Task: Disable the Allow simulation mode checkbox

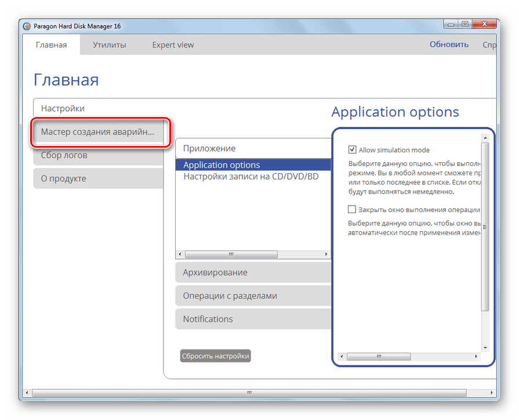Action: 352,150
